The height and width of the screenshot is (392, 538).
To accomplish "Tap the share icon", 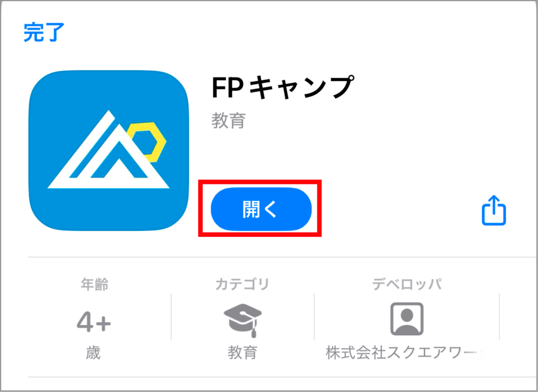I will (x=494, y=210).
